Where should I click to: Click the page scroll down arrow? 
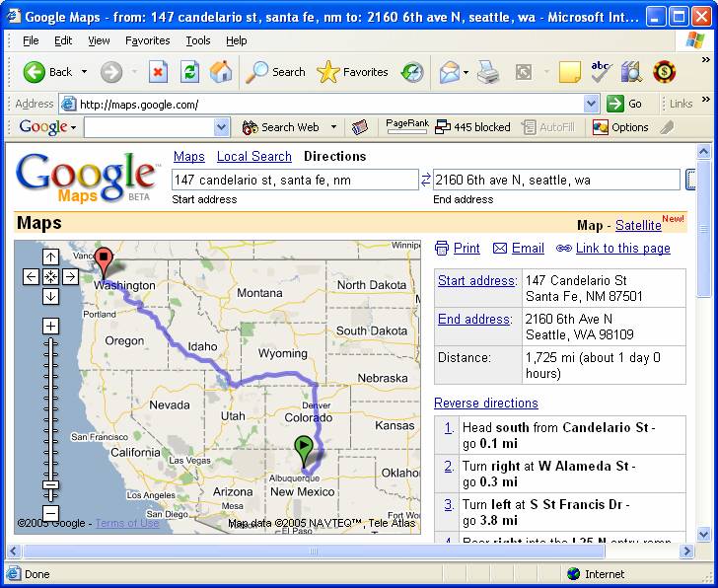703,534
